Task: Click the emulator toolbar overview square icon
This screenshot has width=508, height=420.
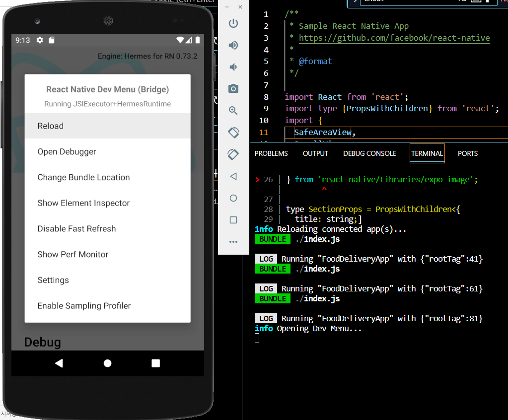Action: [233, 220]
